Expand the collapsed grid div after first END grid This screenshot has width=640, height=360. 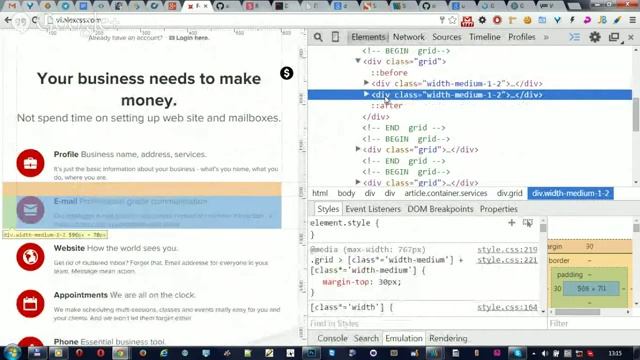358,149
